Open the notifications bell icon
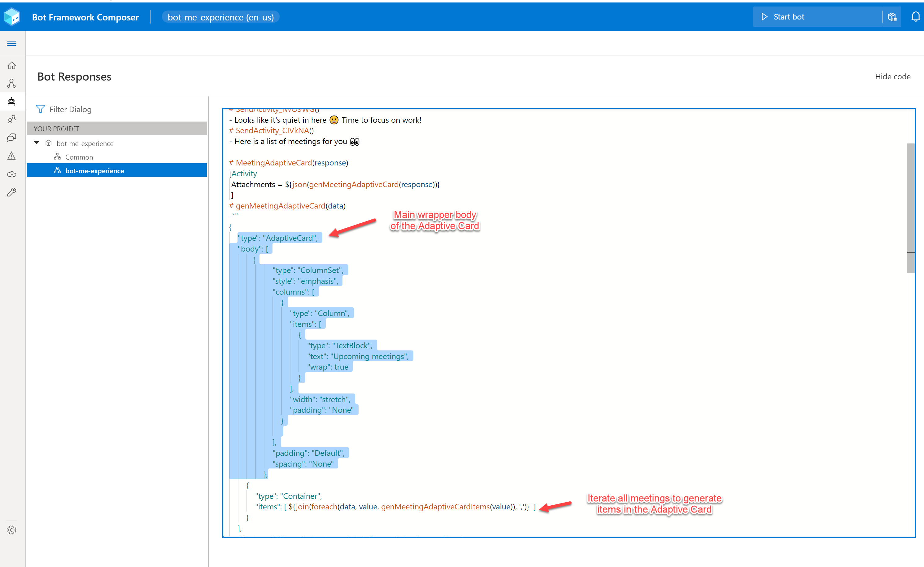The width and height of the screenshot is (924, 567). click(x=915, y=17)
